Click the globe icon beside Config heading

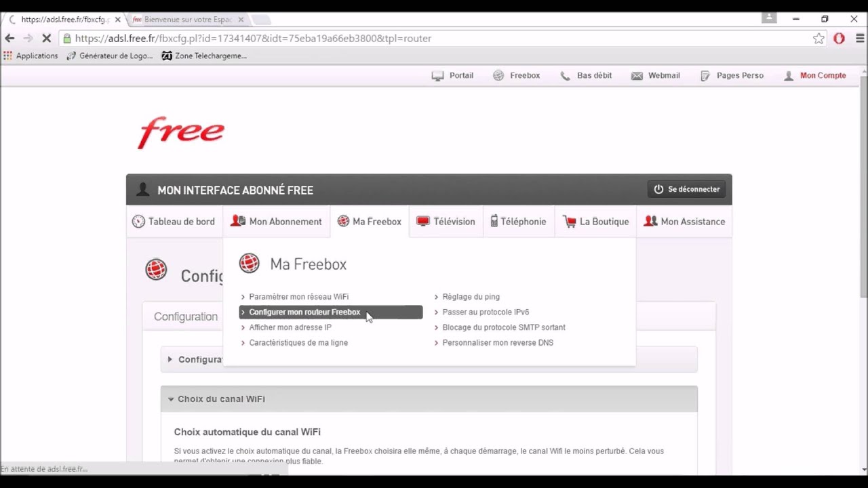click(156, 270)
